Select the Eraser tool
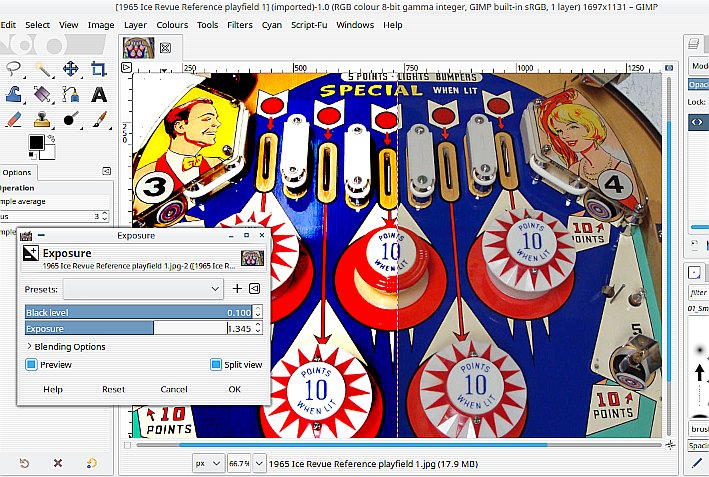 point(14,120)
